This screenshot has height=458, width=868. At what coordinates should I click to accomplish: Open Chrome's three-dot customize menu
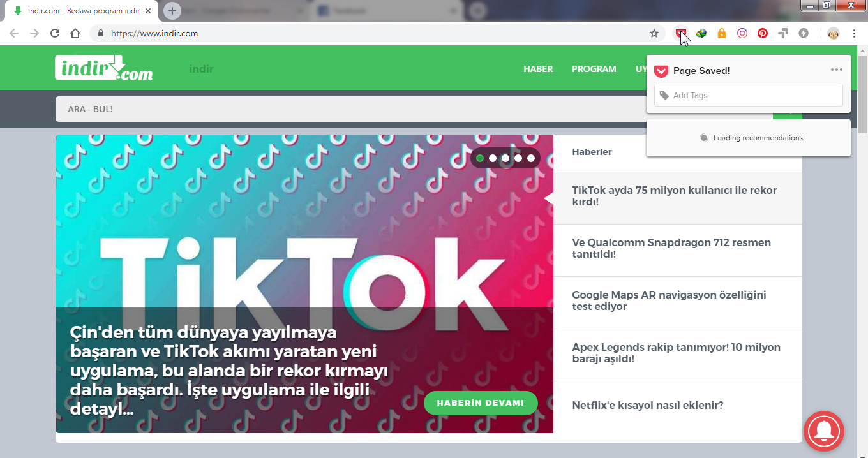coord(854,33)
